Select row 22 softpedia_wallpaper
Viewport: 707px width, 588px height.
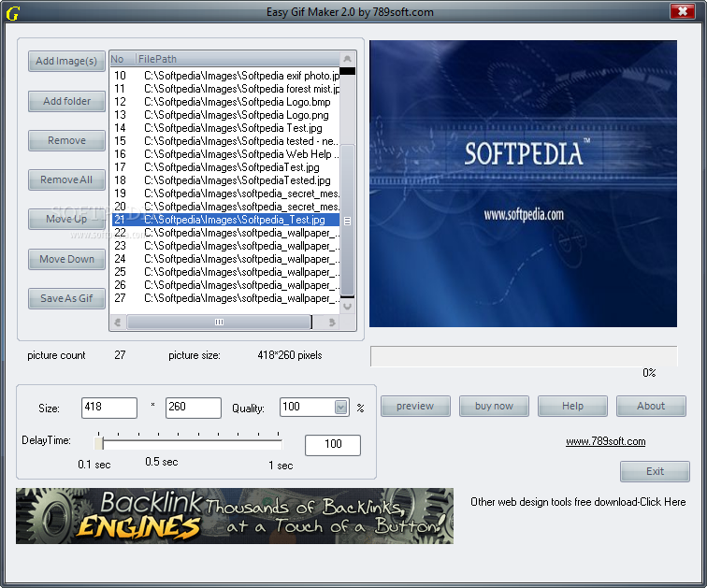[225, 233]
